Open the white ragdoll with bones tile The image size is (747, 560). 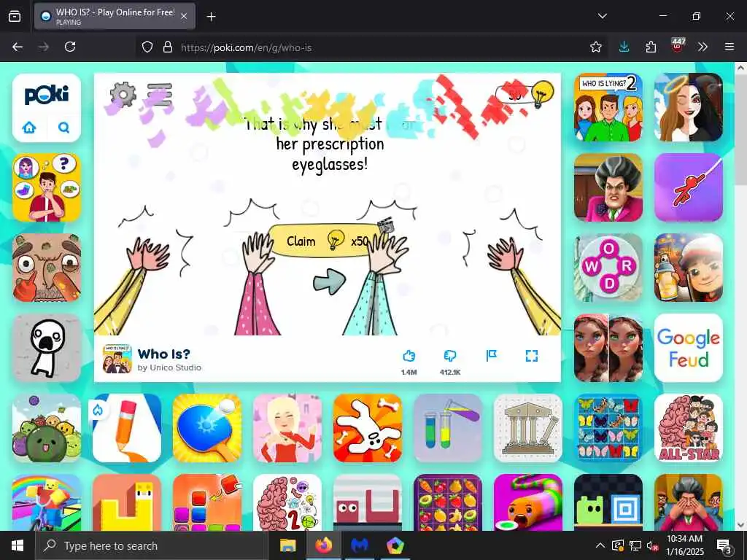(368, 427)
